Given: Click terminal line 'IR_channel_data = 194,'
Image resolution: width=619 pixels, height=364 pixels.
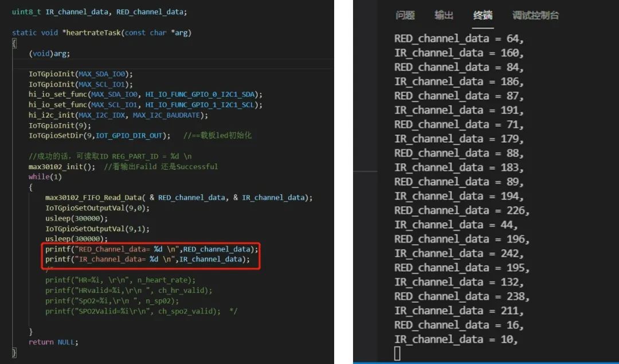Looking at the screenshot, I should (459, 196).
